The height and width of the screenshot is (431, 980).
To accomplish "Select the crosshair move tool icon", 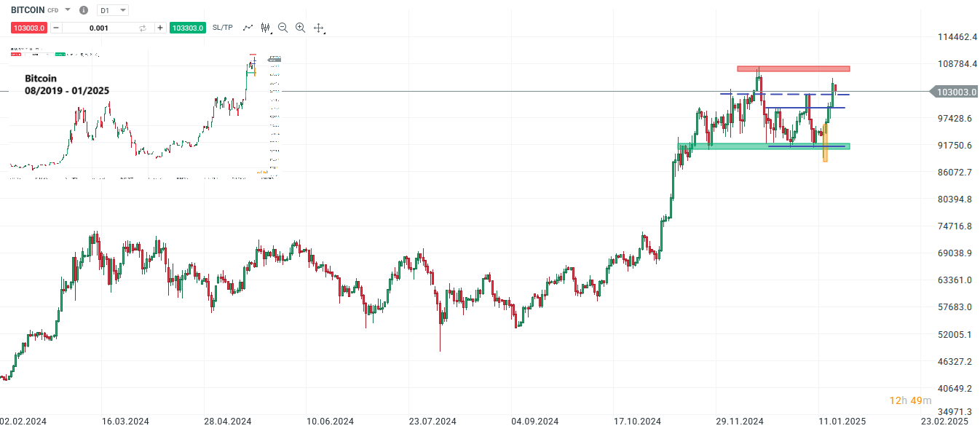I will click(x=320, y=26).
